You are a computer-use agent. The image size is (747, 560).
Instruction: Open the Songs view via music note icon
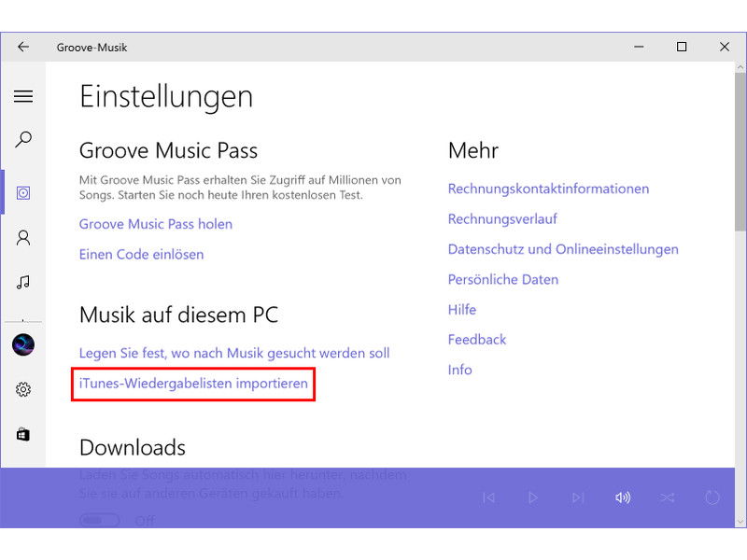[23, 283]
